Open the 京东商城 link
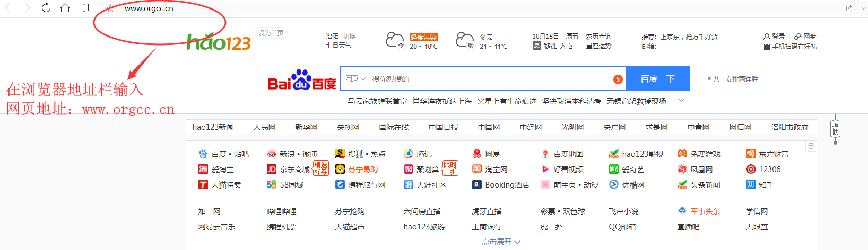The width and height of the screenshot is (868, 250). click(294, 169)
